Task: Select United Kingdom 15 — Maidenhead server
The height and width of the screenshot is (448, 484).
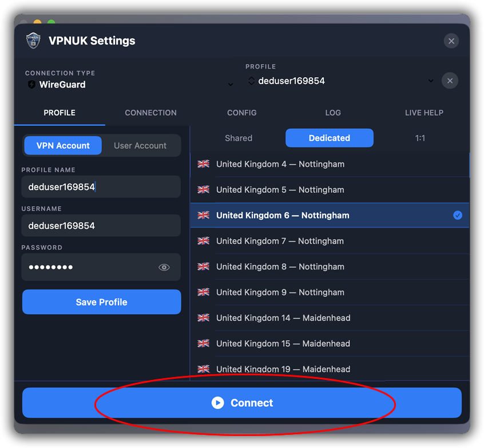Action: coord(330,344)
